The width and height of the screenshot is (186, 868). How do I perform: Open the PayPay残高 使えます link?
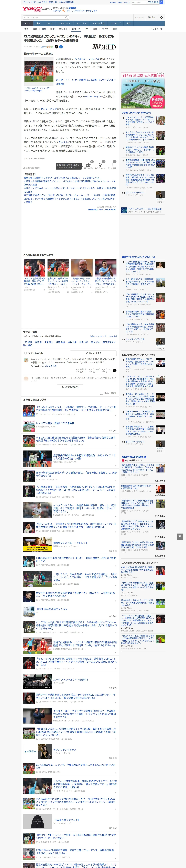pos(132,460)
